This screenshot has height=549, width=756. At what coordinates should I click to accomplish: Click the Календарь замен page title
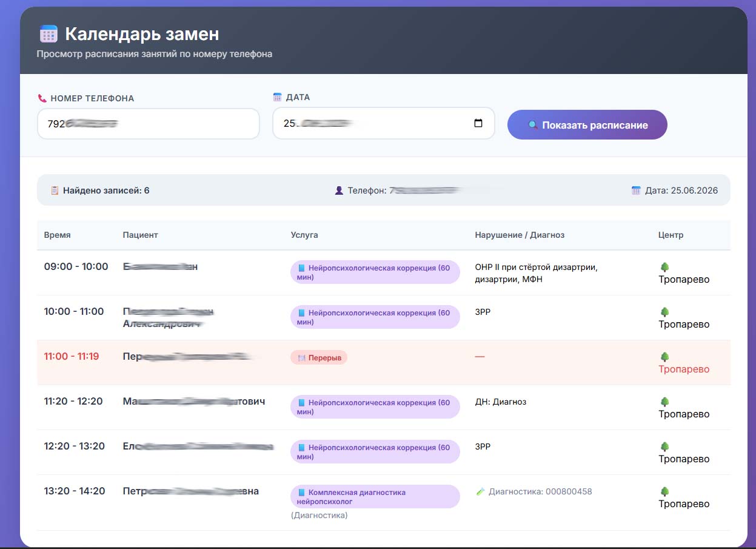coord(142,34)
